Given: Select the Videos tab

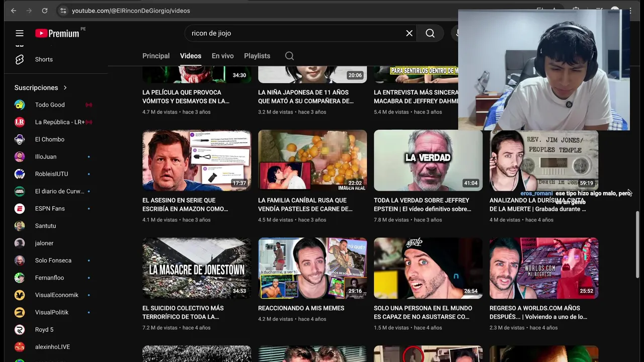Looking at the screenshot, I should [191, 56].
